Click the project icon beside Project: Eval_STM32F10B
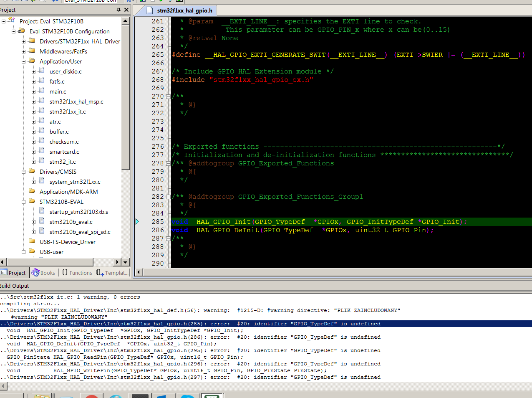 click(x=12, y=20)
